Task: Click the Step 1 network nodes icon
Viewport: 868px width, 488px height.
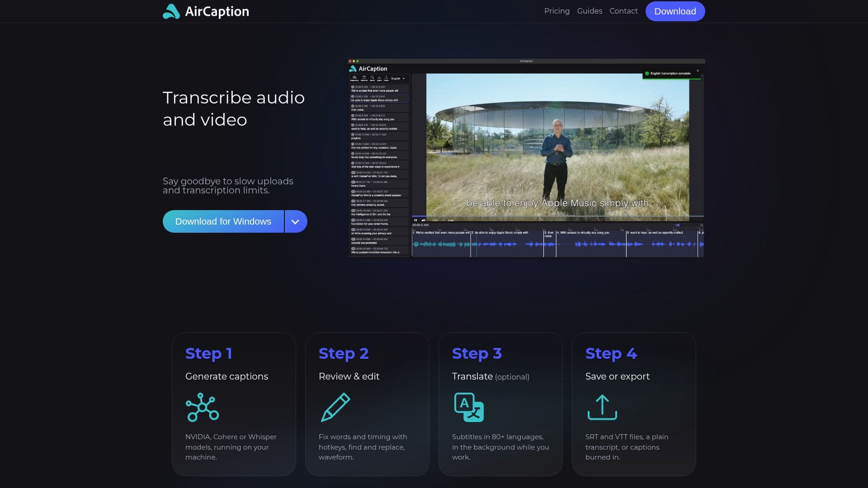Action: tap(202, 407)
